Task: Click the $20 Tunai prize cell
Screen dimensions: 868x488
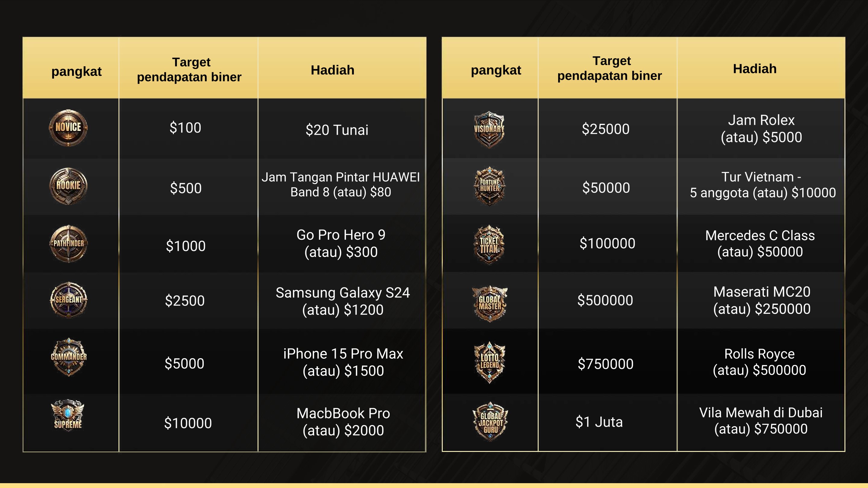Action: pos(337,130)
